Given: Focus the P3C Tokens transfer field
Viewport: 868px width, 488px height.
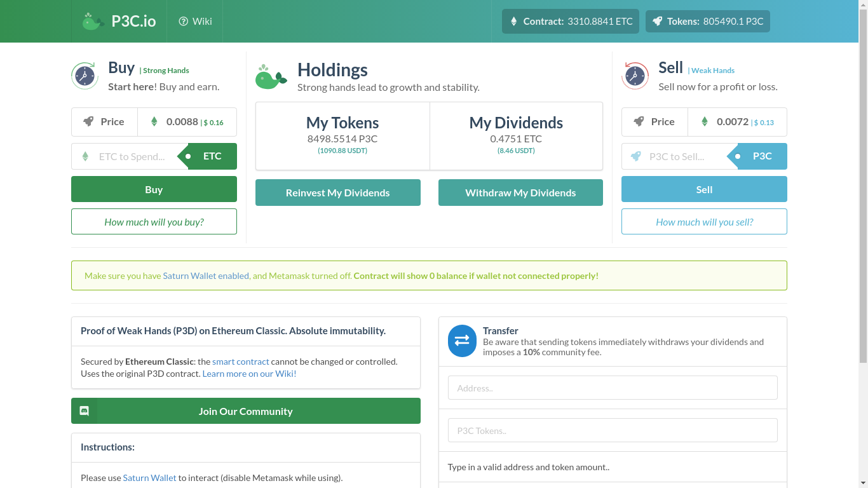Looking at the screenshot, I should tap(613, 430).
